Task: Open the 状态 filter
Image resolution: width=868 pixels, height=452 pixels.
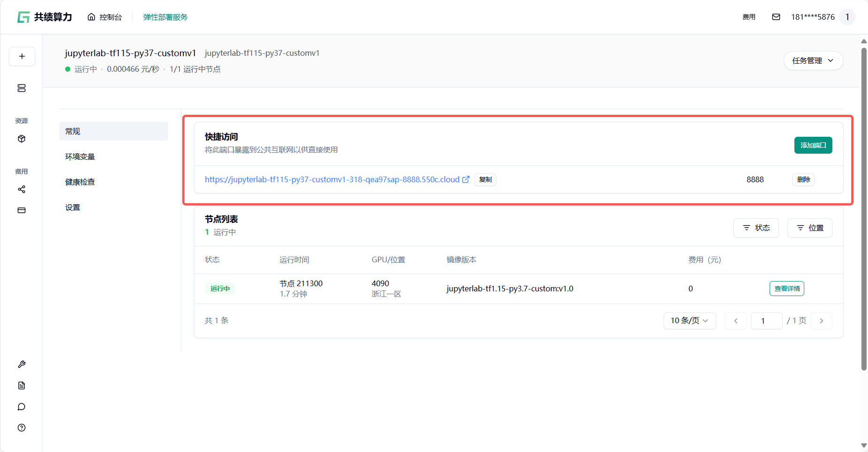Action: [x=756, y=228]
